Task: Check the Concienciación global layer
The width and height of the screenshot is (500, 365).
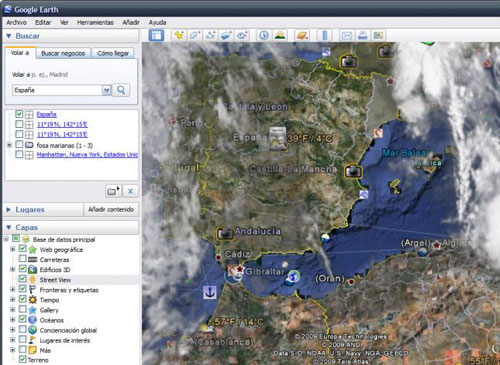Action: click(x=22, y=329)
